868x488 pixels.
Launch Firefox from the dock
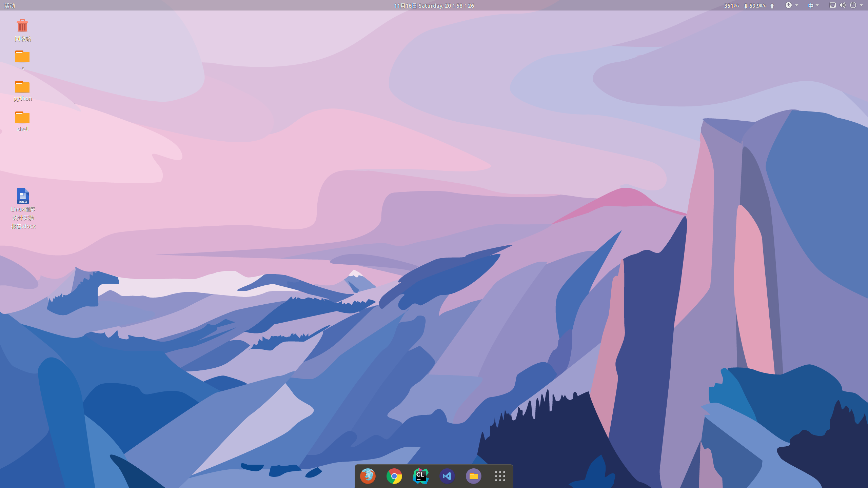pos(368,476)
